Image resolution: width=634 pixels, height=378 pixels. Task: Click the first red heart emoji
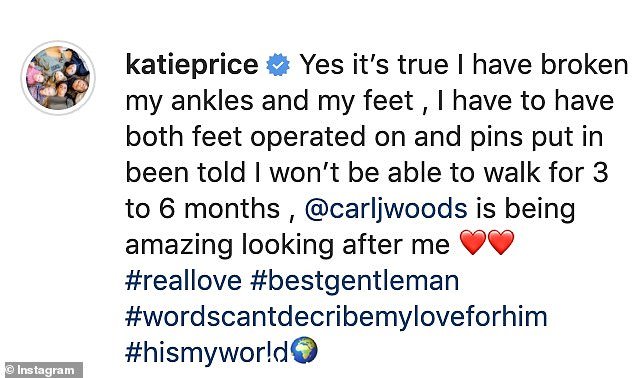point(473,243)
